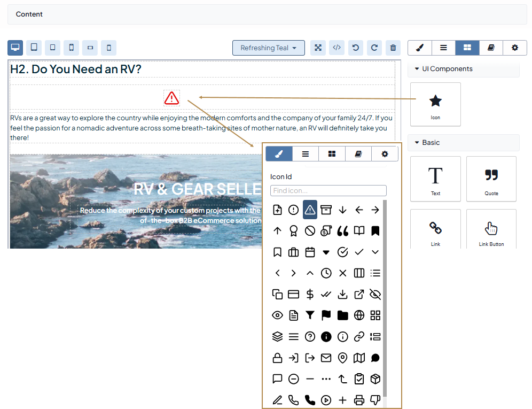Click the undo arrow in toolbar
Viewport: 532px width, 409px height.
coord(355,48)
